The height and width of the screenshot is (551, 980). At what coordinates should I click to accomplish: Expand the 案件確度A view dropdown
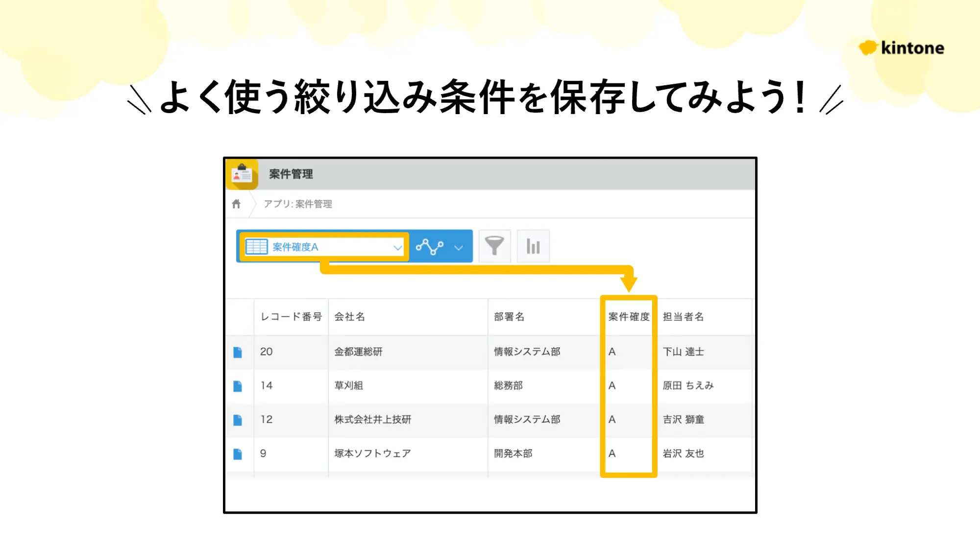coord(397,247)
